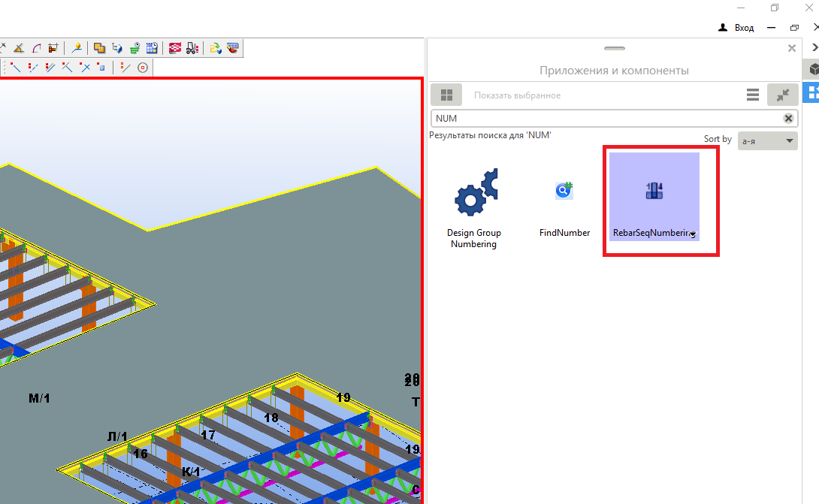Open the green bars with clock icon
The width and height of the screenshot is (819, 504).
tap(134, 48)
